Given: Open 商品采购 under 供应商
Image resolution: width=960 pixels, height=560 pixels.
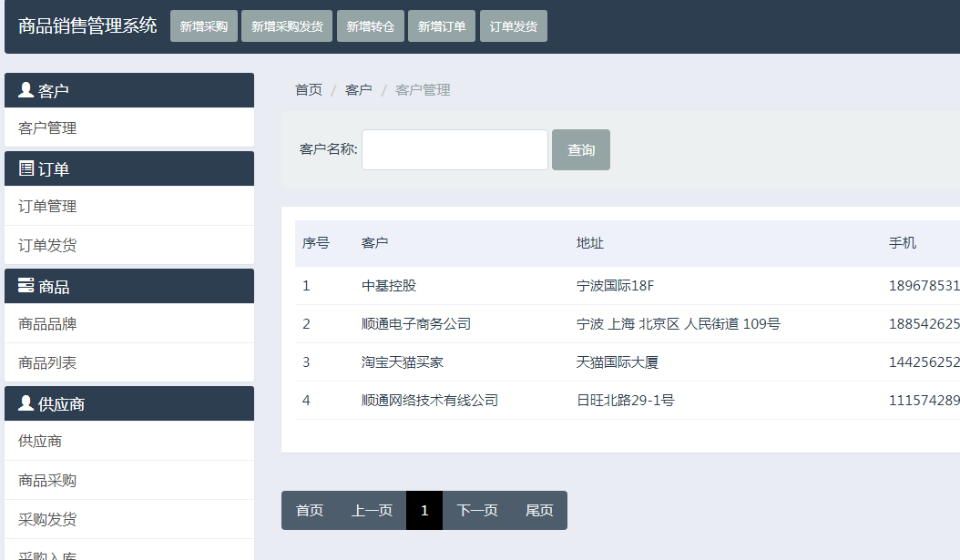Looking at the screenshot, I should tap(47, 481).
